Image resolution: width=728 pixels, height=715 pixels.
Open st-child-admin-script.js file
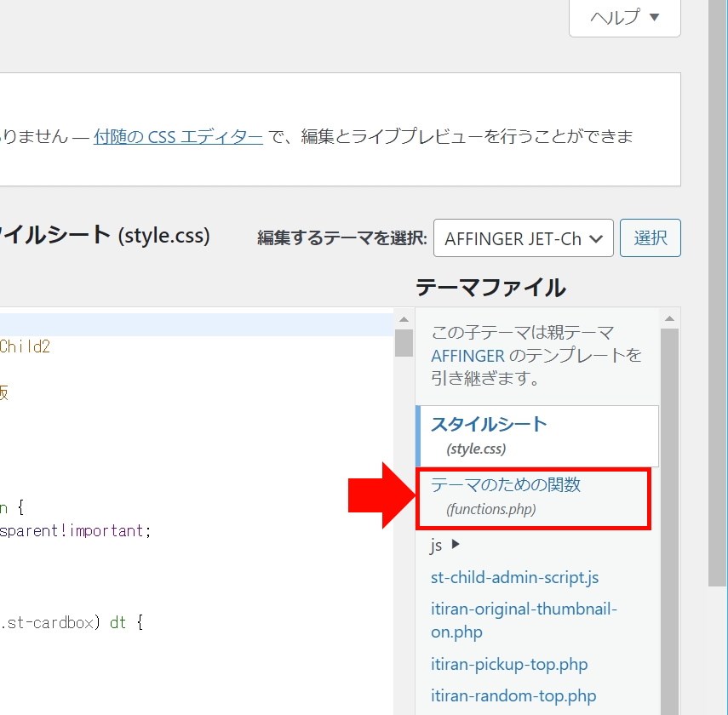pyautogui.click(x=514, y=577)
